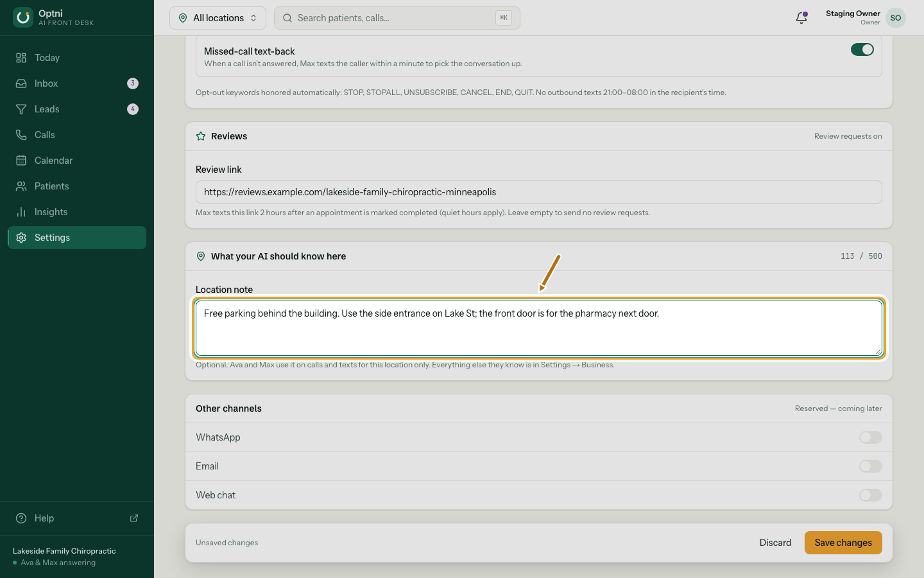Click Save changes button

(x=843, y=543)
